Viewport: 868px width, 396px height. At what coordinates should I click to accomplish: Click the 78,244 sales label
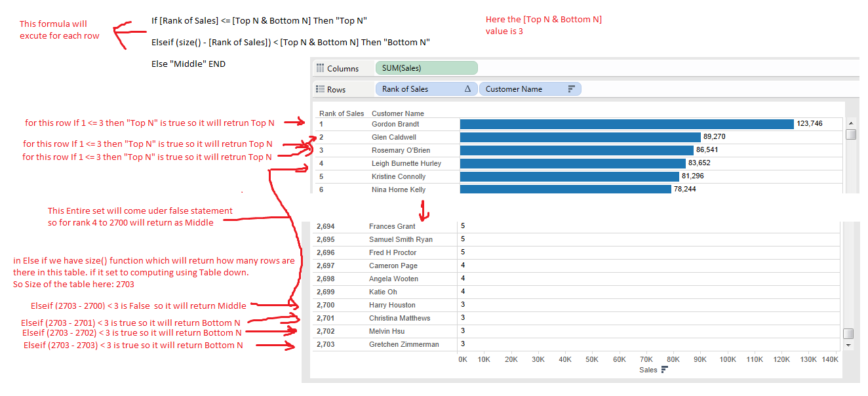[685, 189]
